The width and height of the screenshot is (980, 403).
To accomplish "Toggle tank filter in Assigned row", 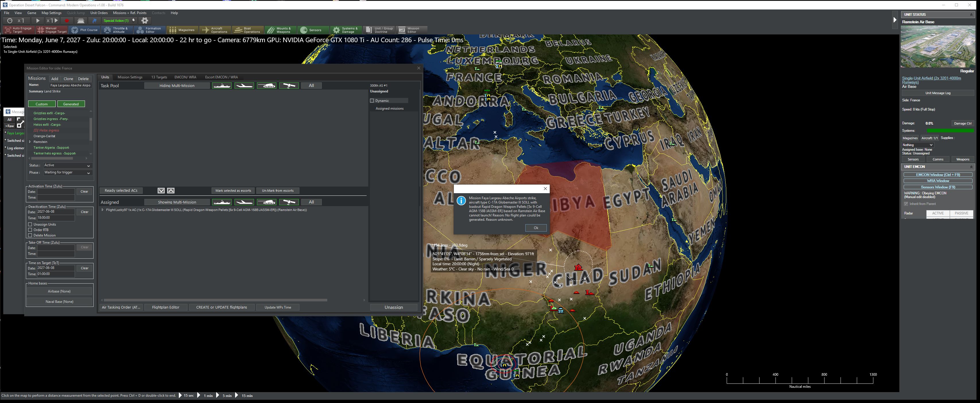I will tap(267, 202).
